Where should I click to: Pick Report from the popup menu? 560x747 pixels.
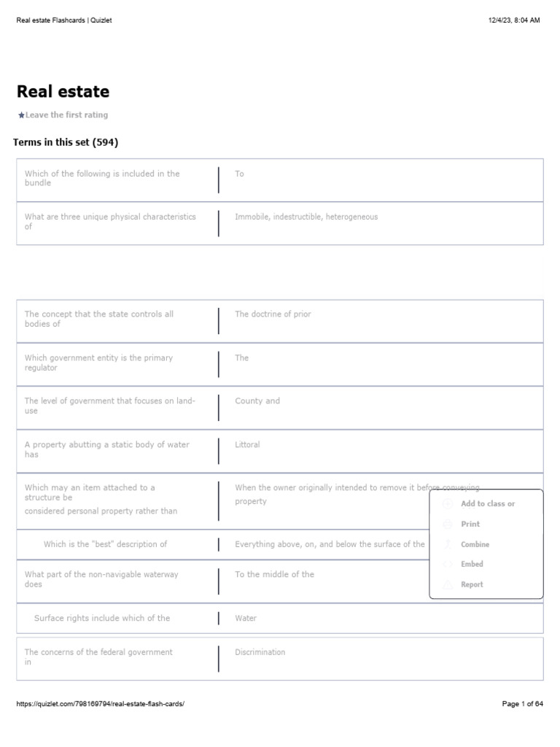[x=472, y=584]
